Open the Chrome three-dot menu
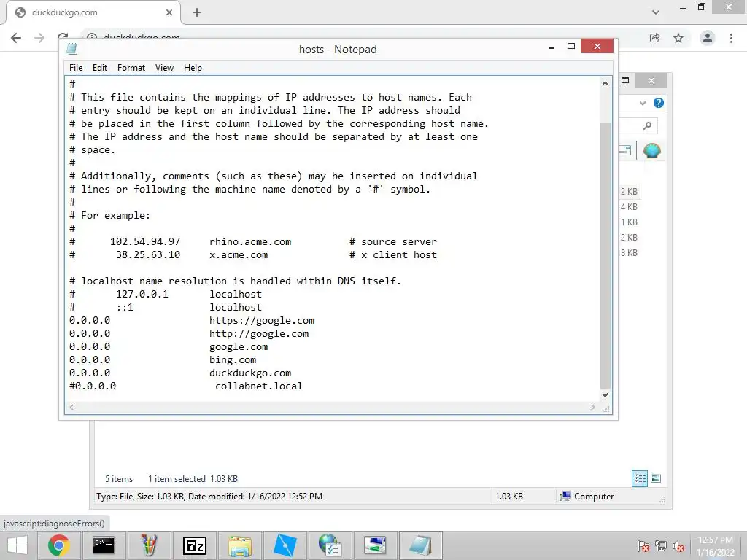 (x=731, y=38)
